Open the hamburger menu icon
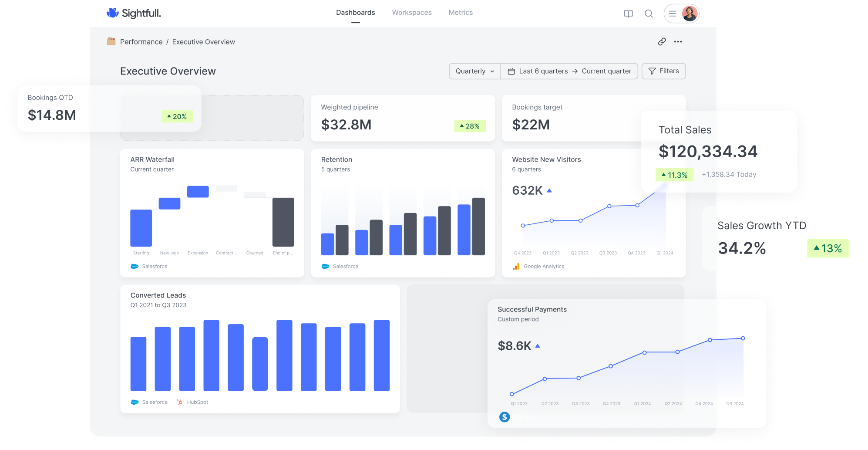 [673, 14]
